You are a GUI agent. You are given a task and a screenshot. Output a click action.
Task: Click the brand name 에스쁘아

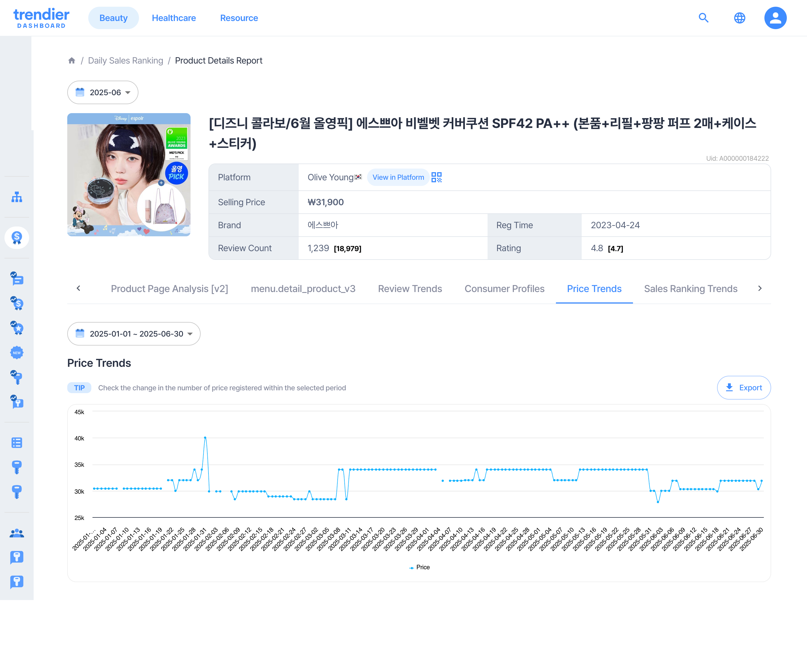[323, 225]
